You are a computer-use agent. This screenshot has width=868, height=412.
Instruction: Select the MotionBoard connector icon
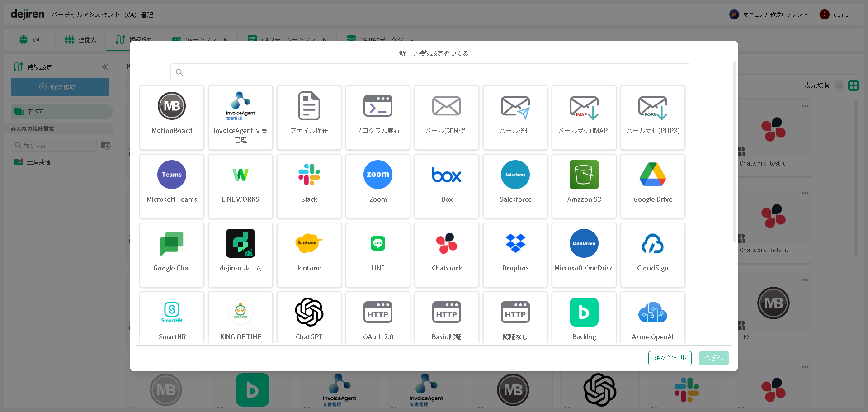tap(172, 106)
